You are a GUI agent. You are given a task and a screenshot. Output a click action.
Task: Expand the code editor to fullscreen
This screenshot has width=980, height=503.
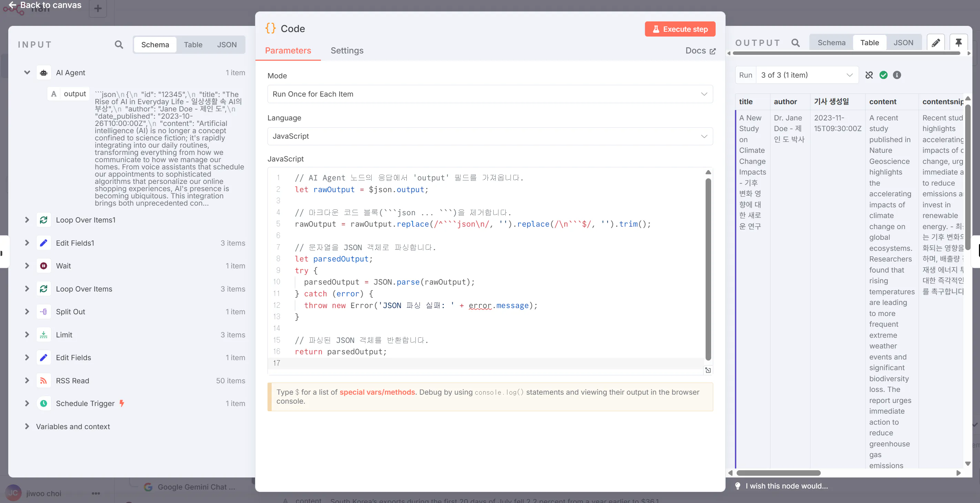coord(708,370)
